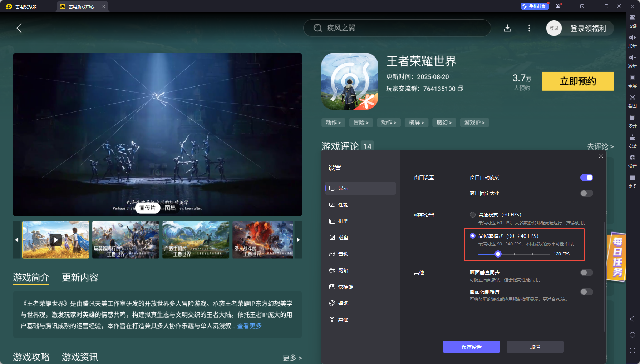Click 立即预约 reserve button

[x=578, y=81]
